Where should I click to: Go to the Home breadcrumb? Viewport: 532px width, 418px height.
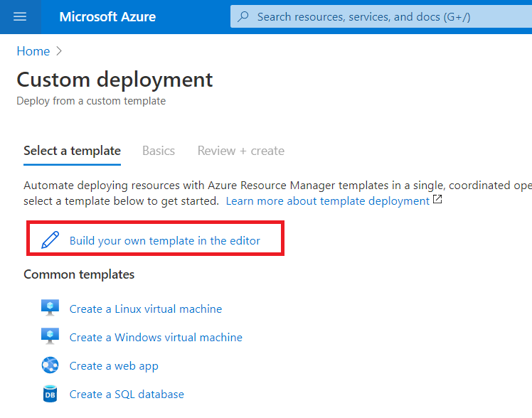[x=33, y=51]
